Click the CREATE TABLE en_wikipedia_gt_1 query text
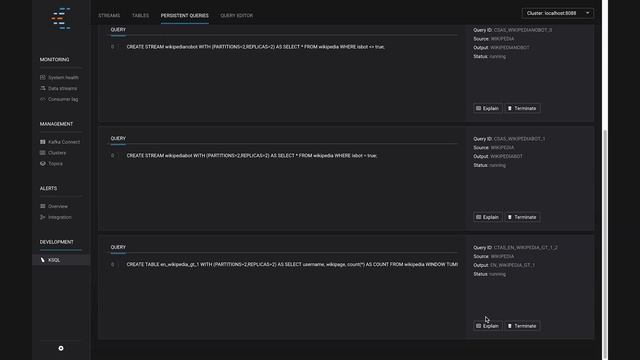This screenshot has height=360, width=640. (x=292, y=264)
